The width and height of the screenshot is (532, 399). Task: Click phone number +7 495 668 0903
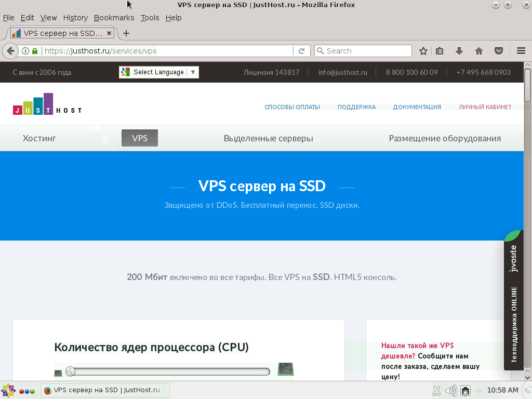[484, 72]
